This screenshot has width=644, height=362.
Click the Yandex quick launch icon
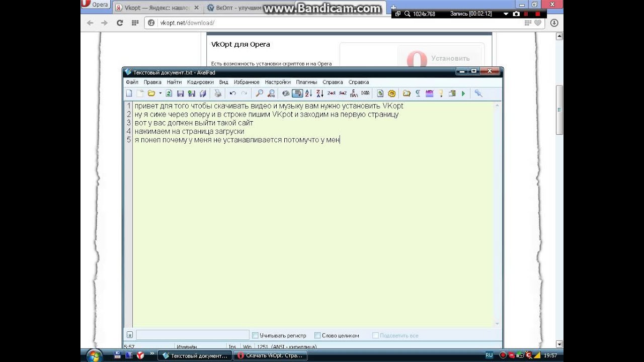point(140,355)
